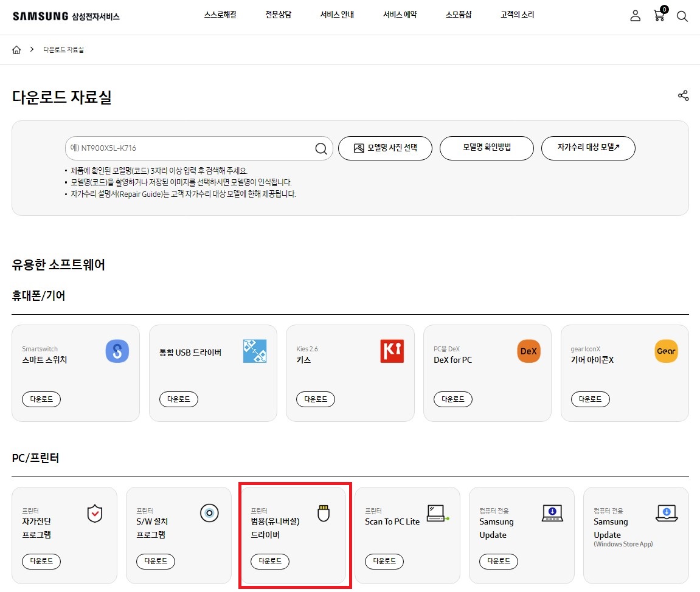Download 자가진단 프로그램
Screen dimensions: 700x592
tap(41, 561)
